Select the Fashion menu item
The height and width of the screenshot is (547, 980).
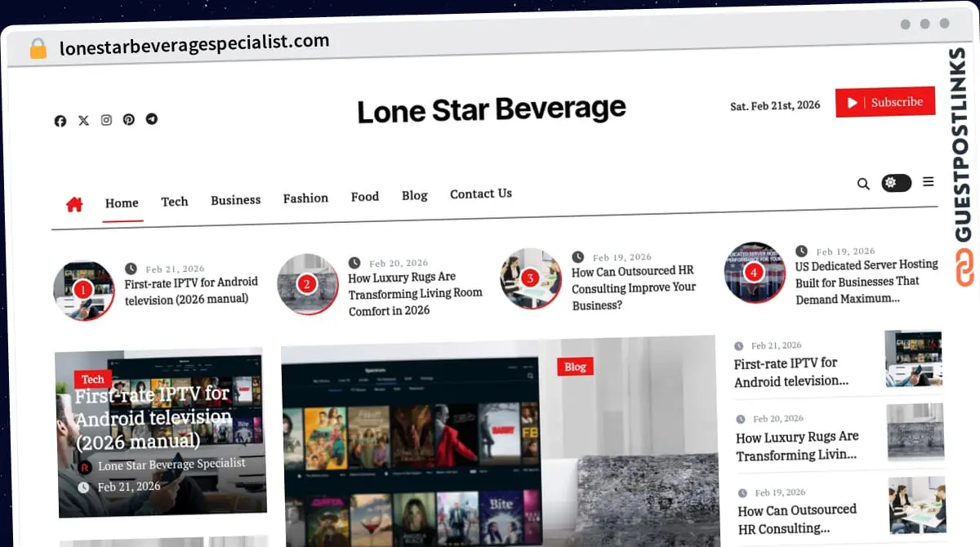coord(305,198)
